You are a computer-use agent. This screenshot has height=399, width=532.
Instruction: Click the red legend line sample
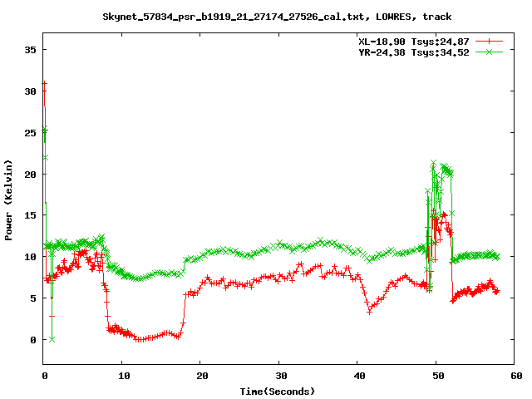coord(489,42)
